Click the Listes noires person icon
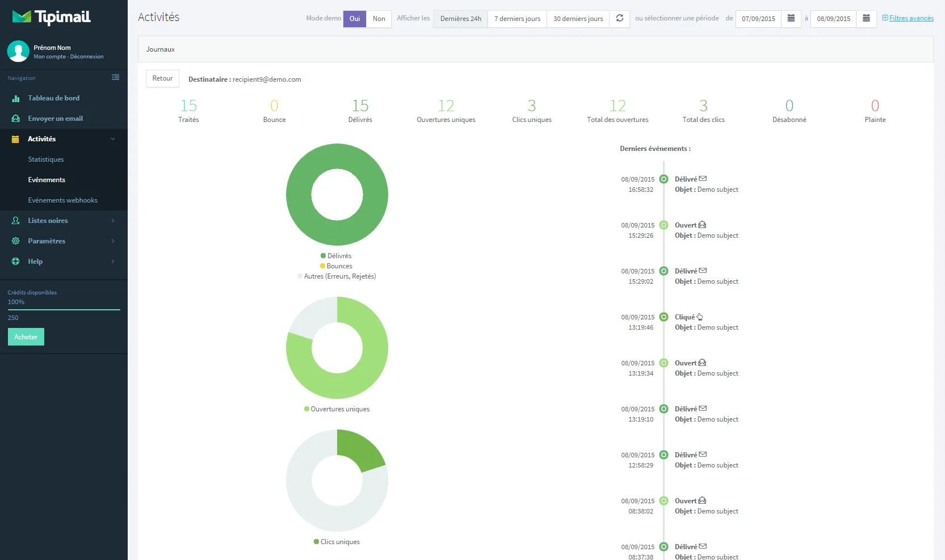This screenshot has width=945, height=560. 16,221
